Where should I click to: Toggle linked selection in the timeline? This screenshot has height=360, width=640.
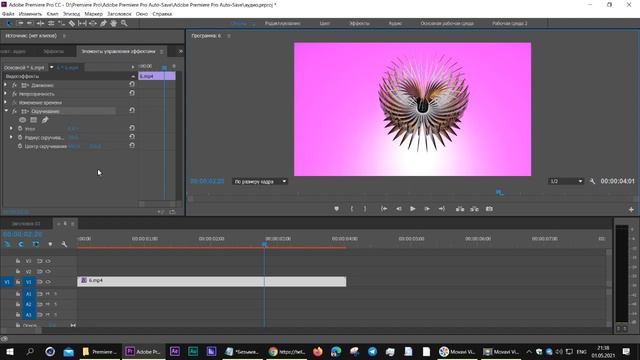pos(36,244)
